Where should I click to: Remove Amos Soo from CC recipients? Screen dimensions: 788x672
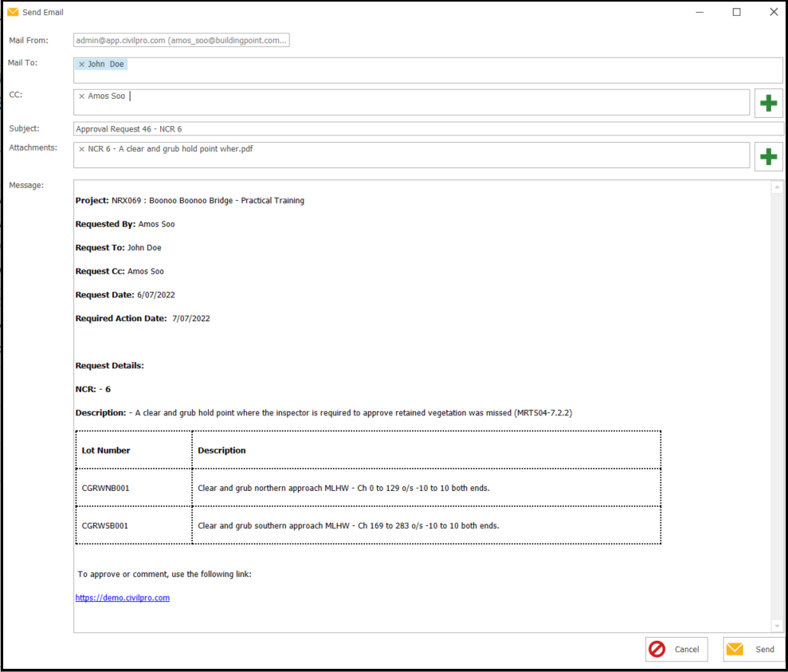(x=81, y=96)
